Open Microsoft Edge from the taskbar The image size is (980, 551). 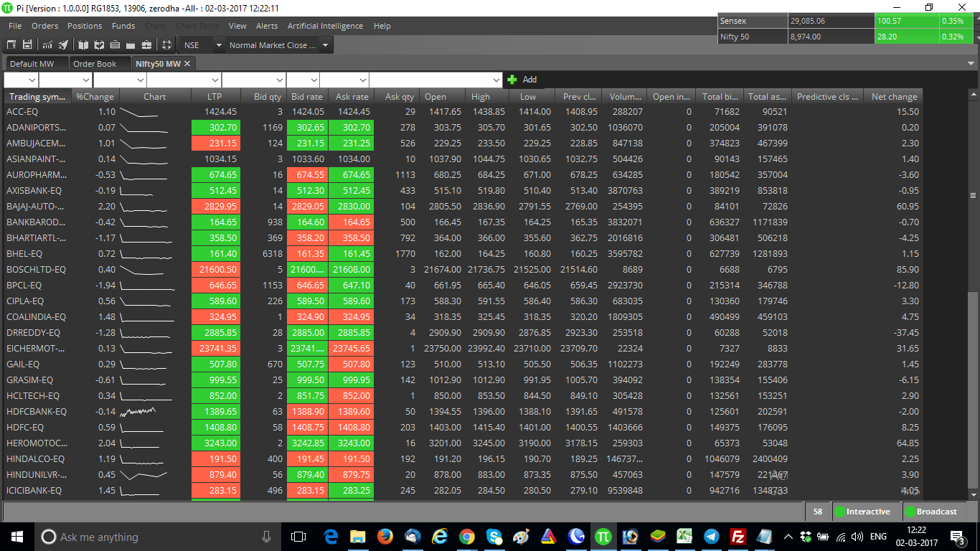[331, 536]
